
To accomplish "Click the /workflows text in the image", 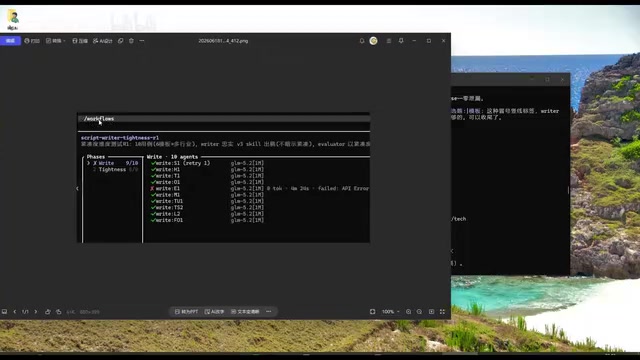I will pos(99,118).
